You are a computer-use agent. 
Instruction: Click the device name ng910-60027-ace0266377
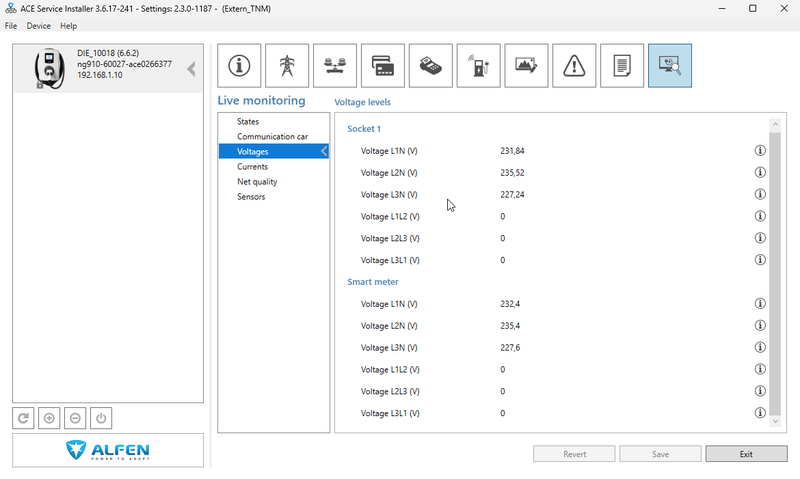point(124,64)
